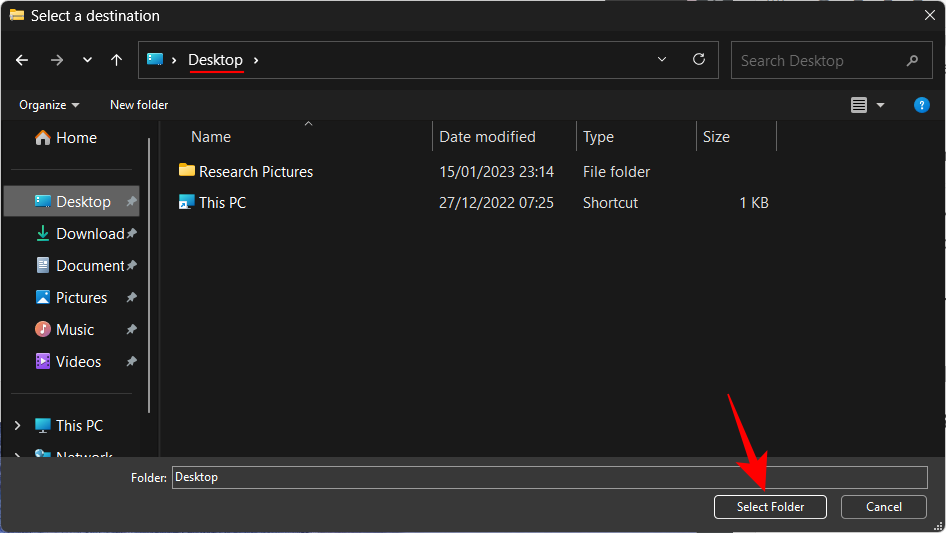
Task: Sort by Date modified column header
Action: pos(487,137)
